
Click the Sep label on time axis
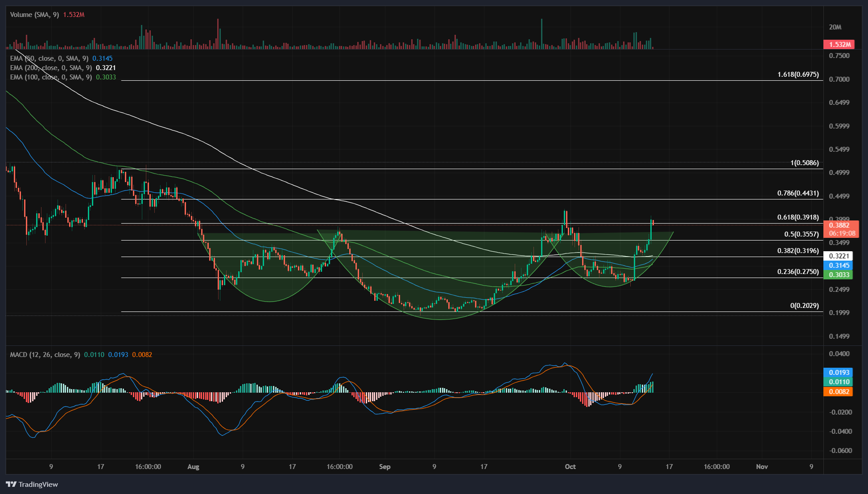click(x=384, y=467)
